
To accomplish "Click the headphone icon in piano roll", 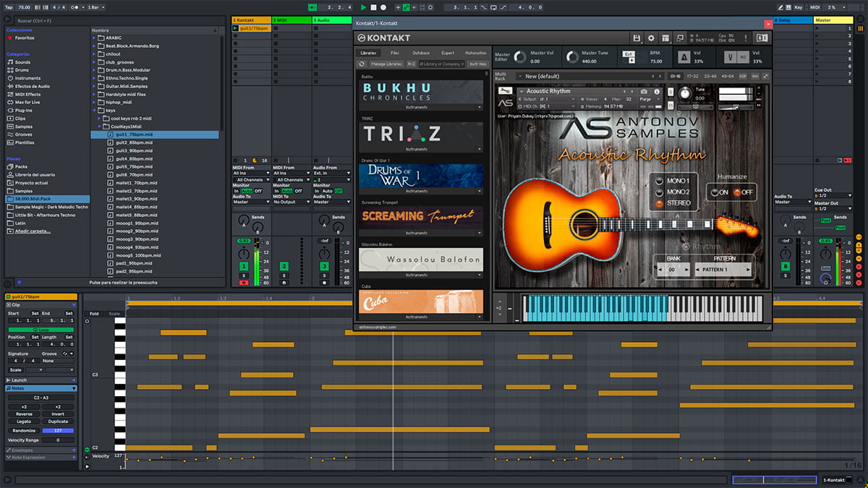I will click(87, 321).
